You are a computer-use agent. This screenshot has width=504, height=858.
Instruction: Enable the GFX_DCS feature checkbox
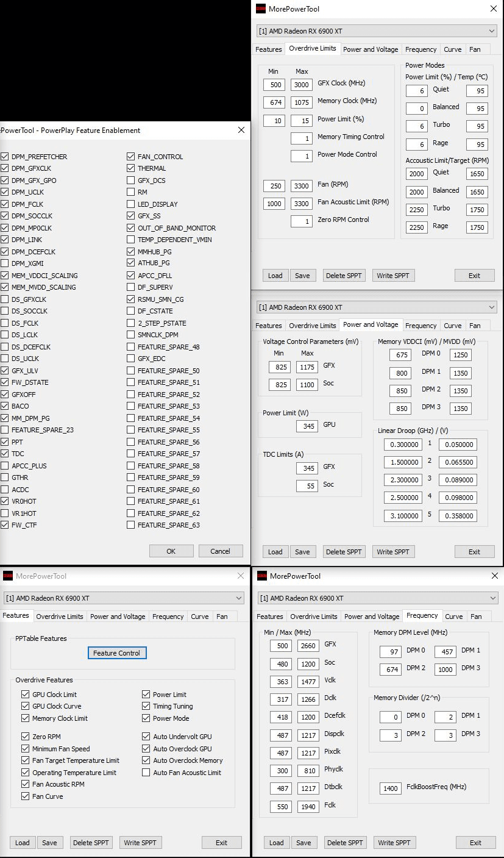click(x=131, y=181)
